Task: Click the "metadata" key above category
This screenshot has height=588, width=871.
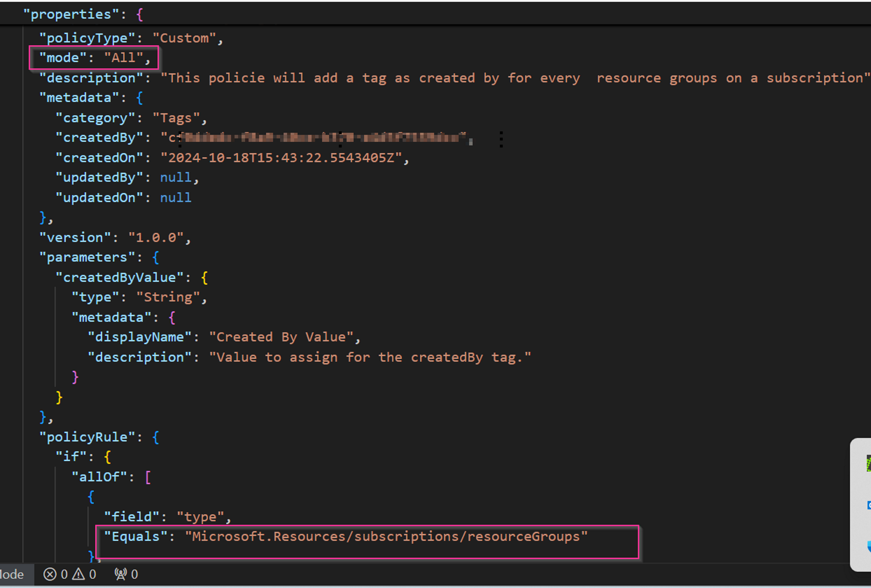Action: (x=79, y=98)
